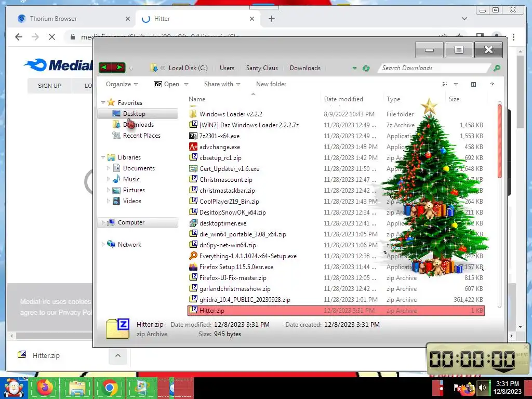Image resolution: width=532 pixels, height=399 pixels.
Task: Open the Videos library
Action: (x=132, y=201)
